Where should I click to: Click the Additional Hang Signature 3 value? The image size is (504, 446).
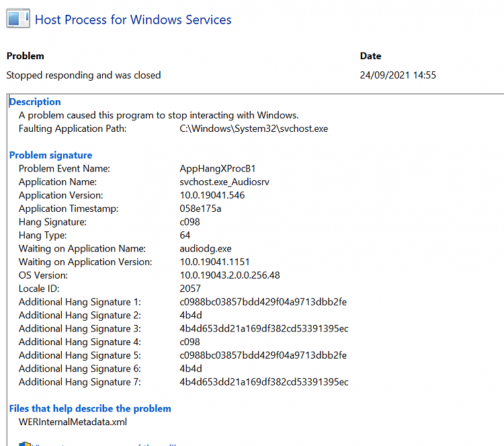tap(264, 328)
